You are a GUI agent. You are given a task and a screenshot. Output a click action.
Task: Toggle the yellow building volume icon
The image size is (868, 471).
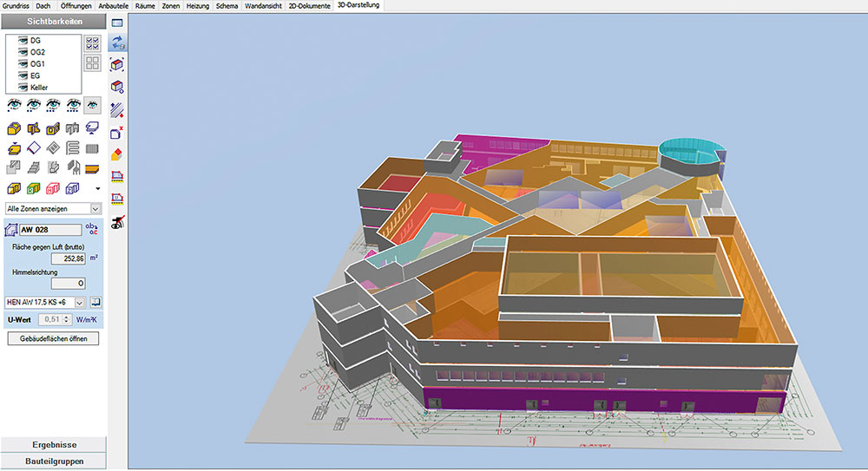point(14,128)
